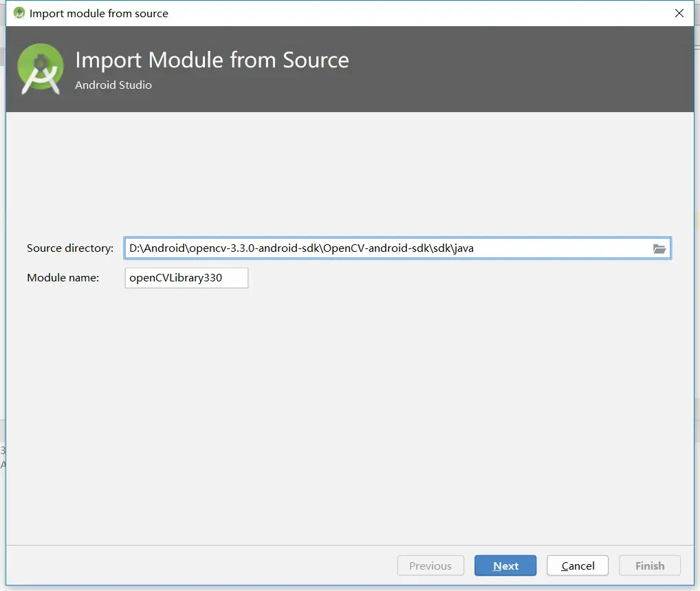This screenshot has height=591, width=700.
Task: Click the "Android Studio" subtitle under the heading
Action: click(113, 85)
